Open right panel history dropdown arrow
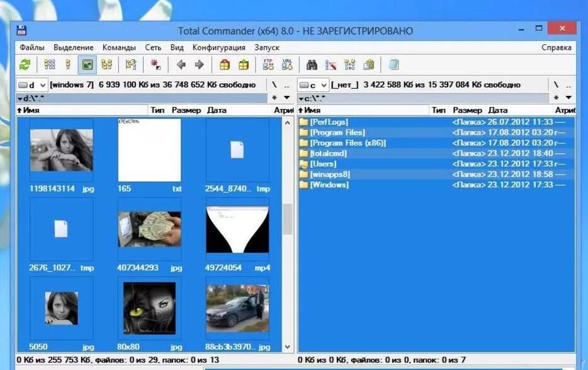 tap(568, 98)
